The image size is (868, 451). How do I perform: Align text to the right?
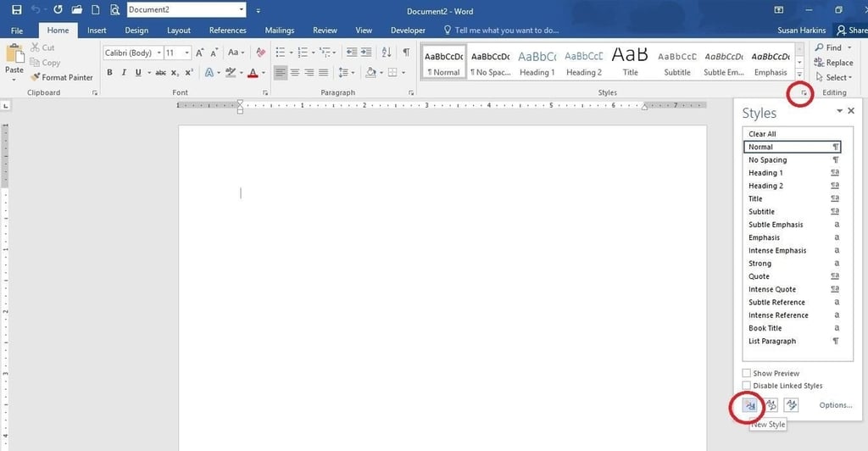[309, 73]
